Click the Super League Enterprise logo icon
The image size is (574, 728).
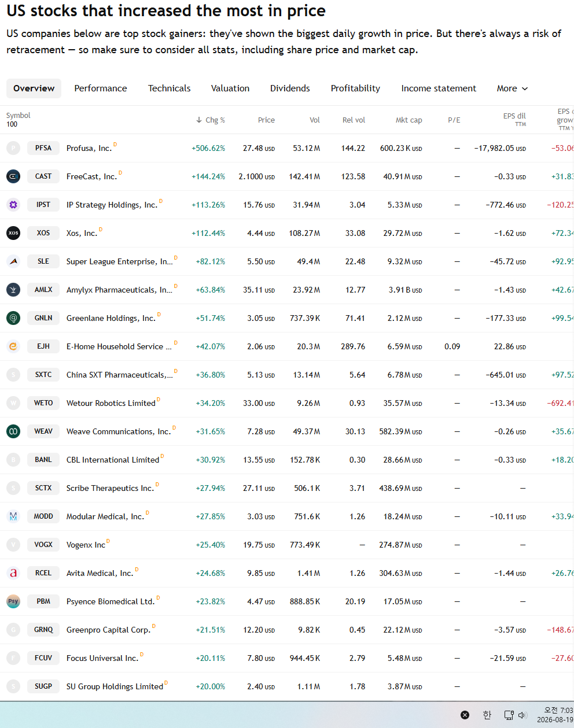pyautogui.click(x=13, y=261)
